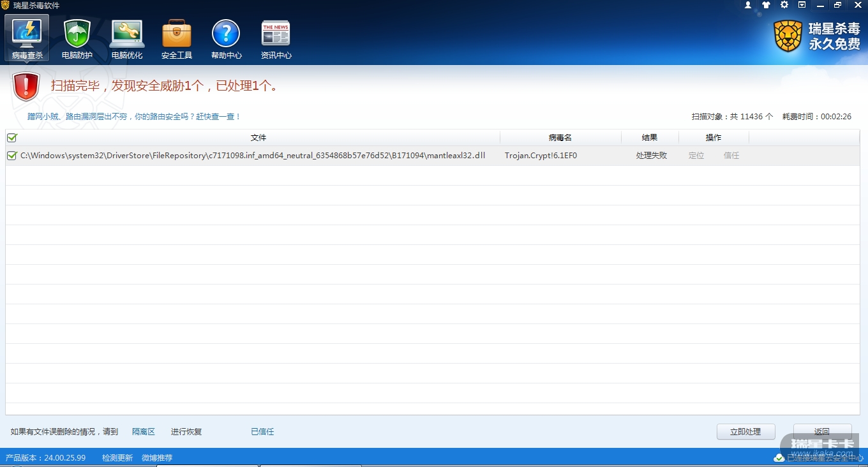
Task: Open the 电脑优化 optimization section
Action: tap(127, 38)
